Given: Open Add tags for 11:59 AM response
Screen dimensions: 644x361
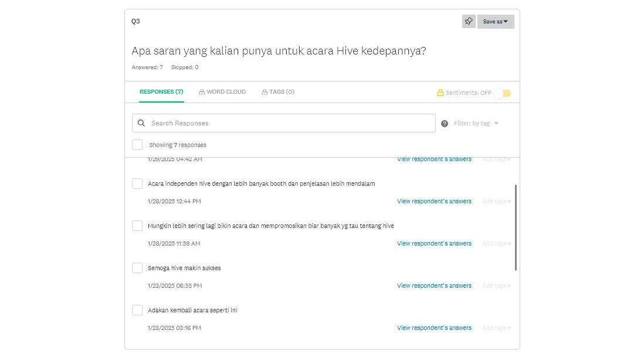Looking at the screenshot, I should coord(497,244).
